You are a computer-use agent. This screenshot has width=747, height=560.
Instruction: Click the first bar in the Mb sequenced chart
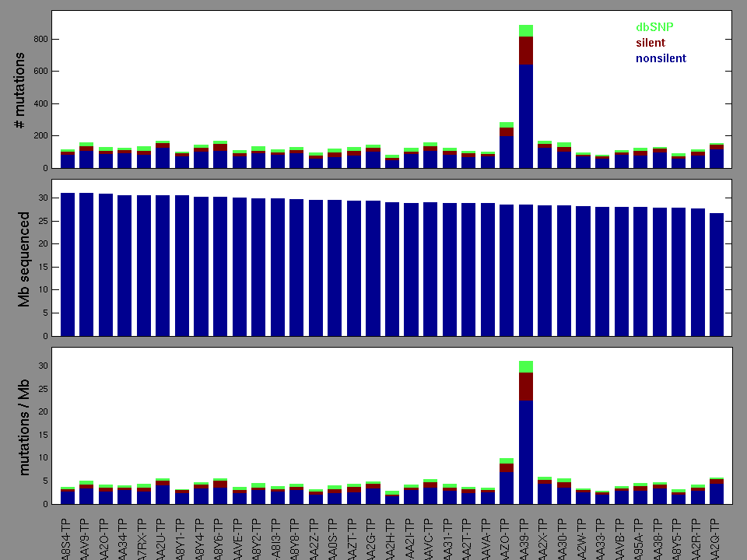68,264
